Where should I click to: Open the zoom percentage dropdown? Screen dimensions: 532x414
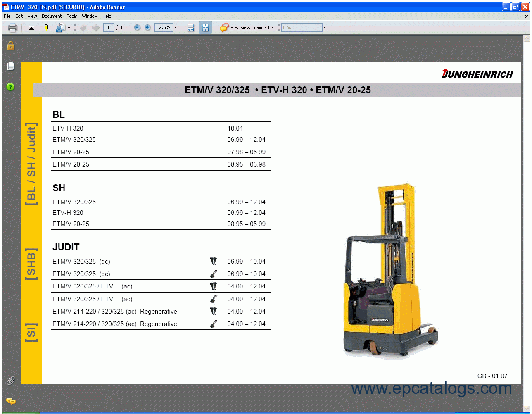tap(175, 27)
